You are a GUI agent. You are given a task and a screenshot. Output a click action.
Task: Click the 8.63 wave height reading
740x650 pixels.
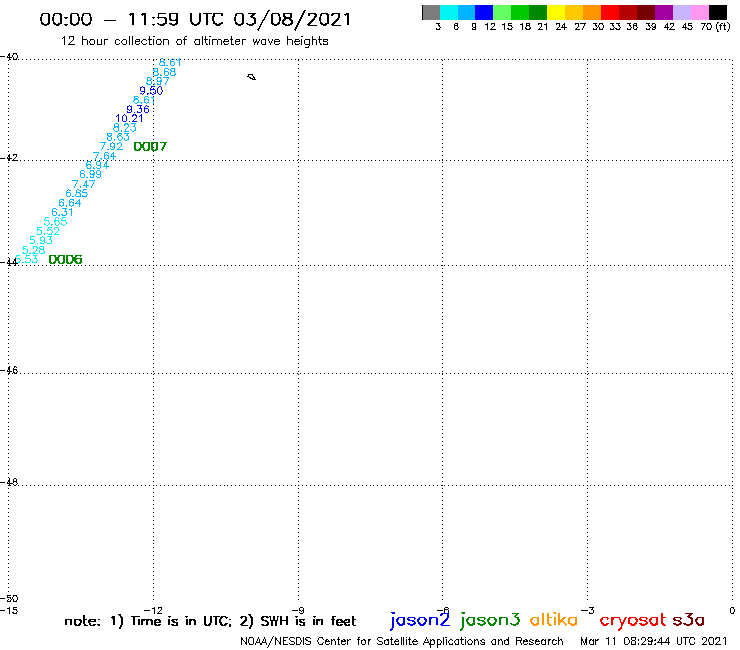[x=118, y=137]
